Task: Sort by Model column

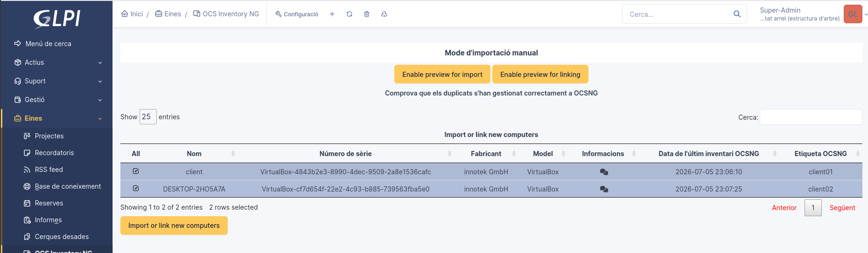Action: pos(543,154)
